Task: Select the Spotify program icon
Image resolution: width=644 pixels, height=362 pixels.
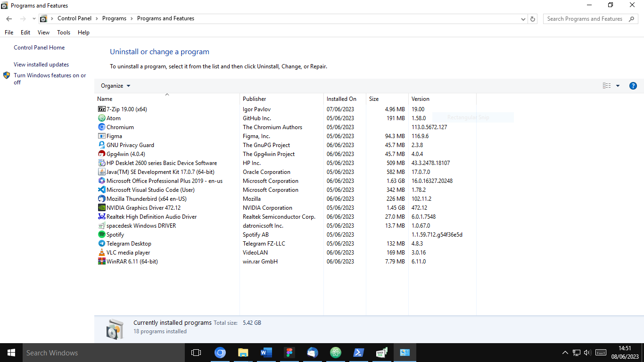Action: [101, 234]
